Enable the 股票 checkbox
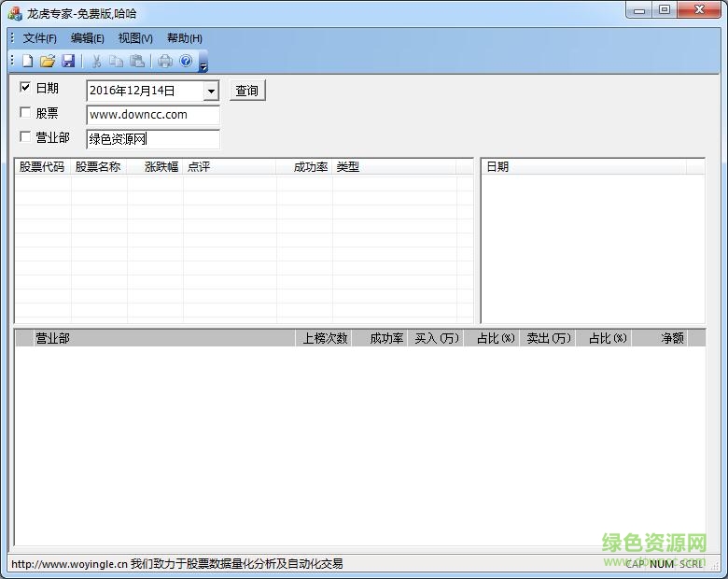728x579 pixels. pyautogui.click(x=25, y=112)
